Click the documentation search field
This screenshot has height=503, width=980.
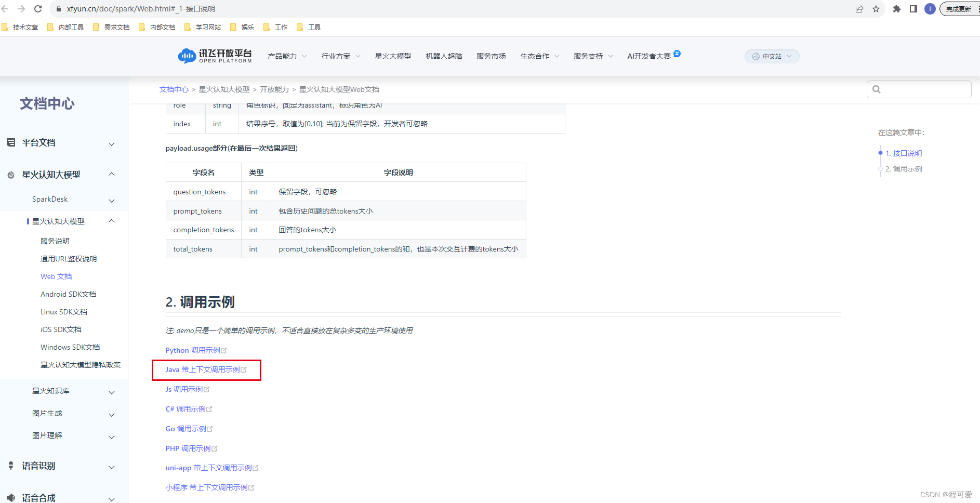(x=919, y=89)
